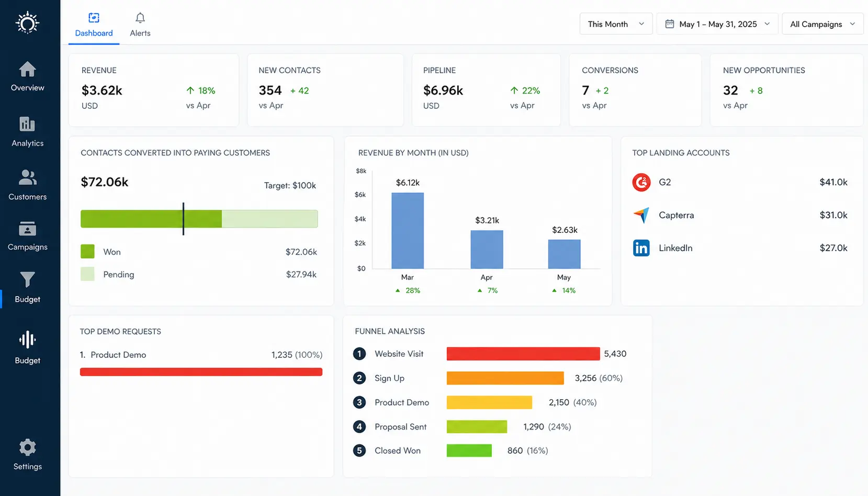
Task: Click the Revenue up-arrow 18% indicator
Action: pyautogui.click(x=201, y=91)
